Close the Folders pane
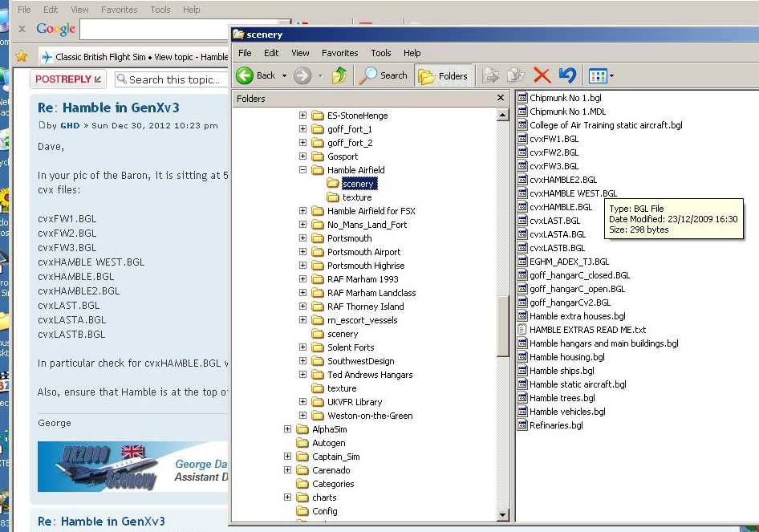This screenshot has width=759, height=532. pos(501,98)
